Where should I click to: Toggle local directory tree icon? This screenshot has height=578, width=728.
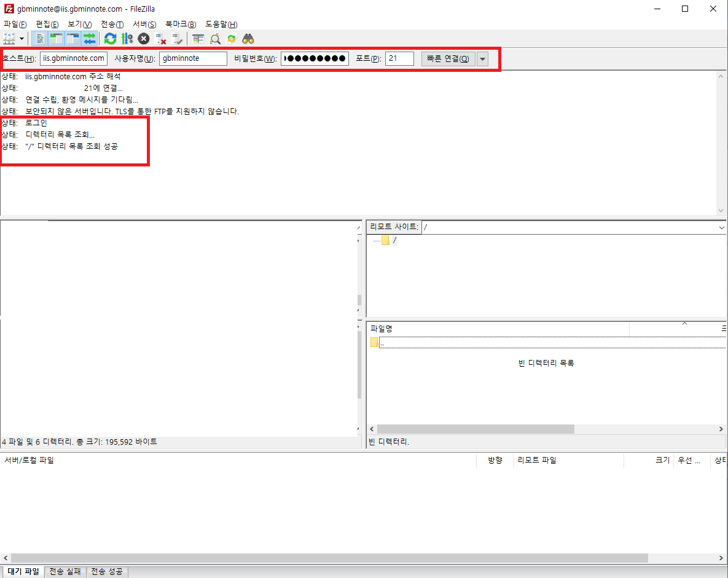click(x=56, y=39)
